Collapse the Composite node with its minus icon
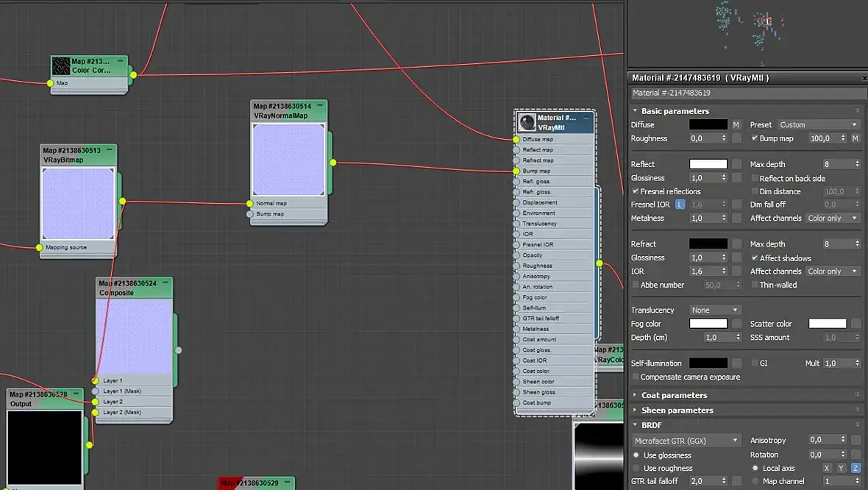This screenshot has height=490, width=868. tap(166, 283)
